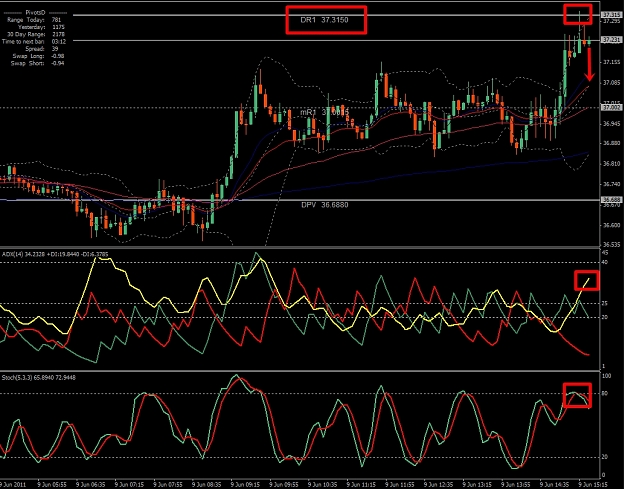Viewport: 625px width, 489px height.
Task: Click the ADX scale value 25
Action: pyautogui.click(x=605, y=304)
